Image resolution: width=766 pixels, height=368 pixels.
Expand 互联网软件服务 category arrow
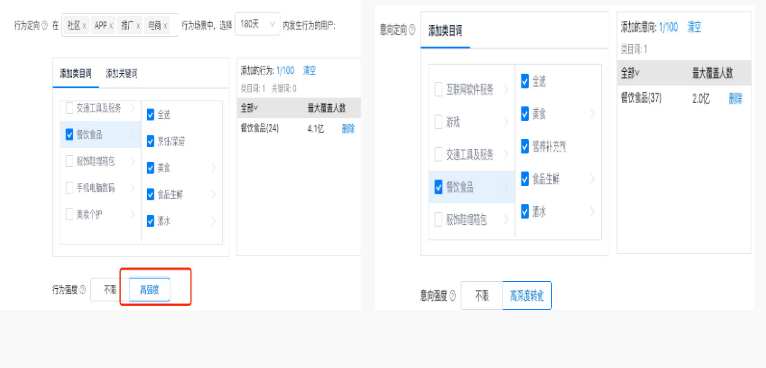(506, 89)
